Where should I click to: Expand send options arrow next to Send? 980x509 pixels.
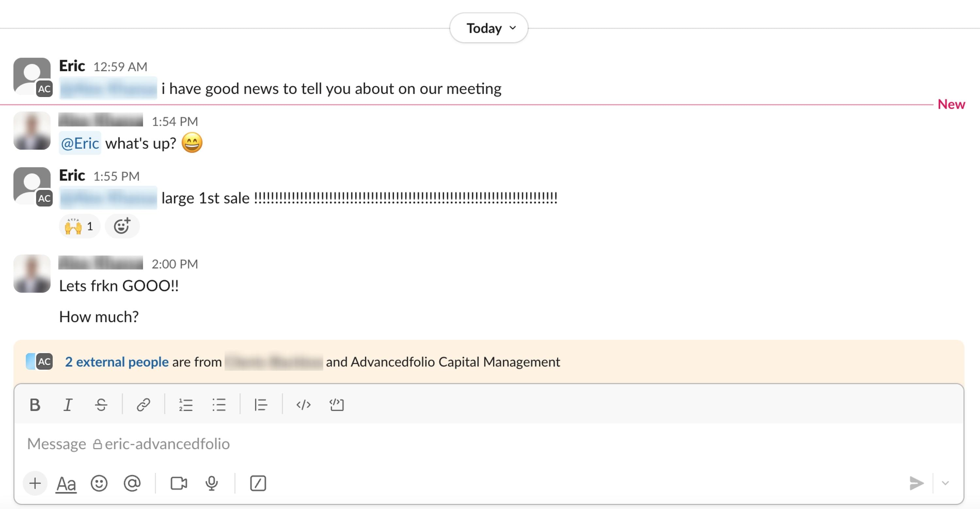click(945, 484)
